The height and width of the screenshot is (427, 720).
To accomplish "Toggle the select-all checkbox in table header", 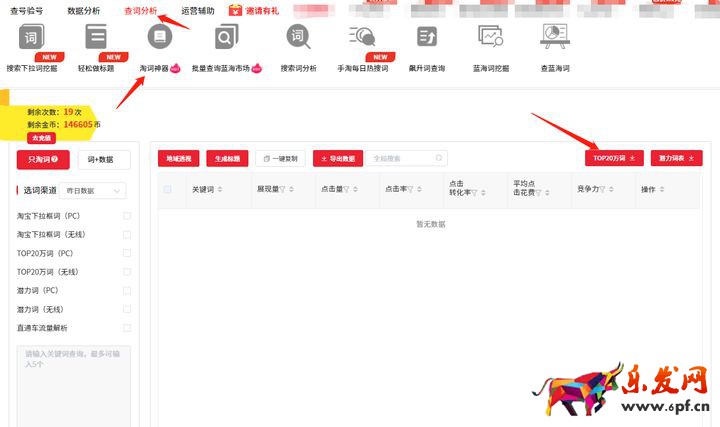I will click(168, 189).
